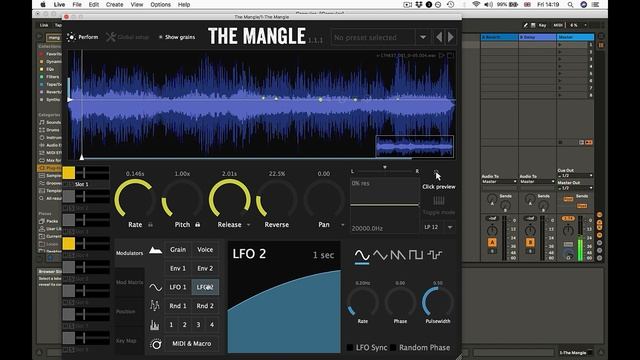Switch to the Modulators tab

[129, 253]
